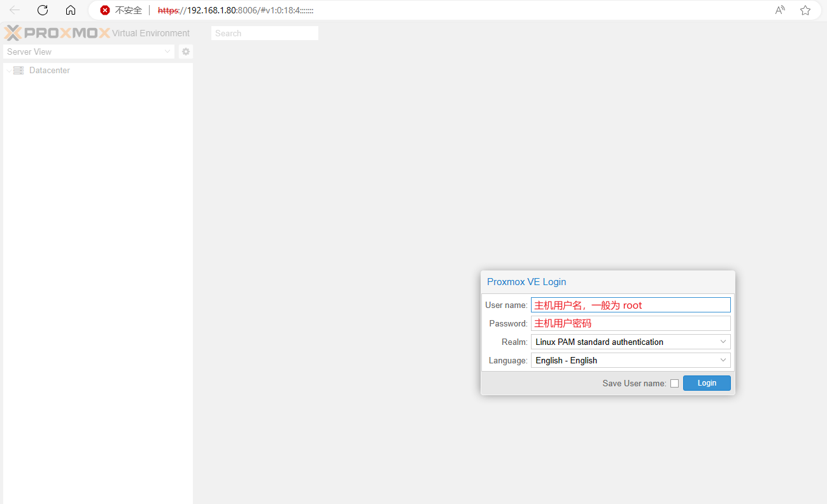Click the URL in the address bar
This screenshot has width=827, height=504.
[x=236, y=11]
